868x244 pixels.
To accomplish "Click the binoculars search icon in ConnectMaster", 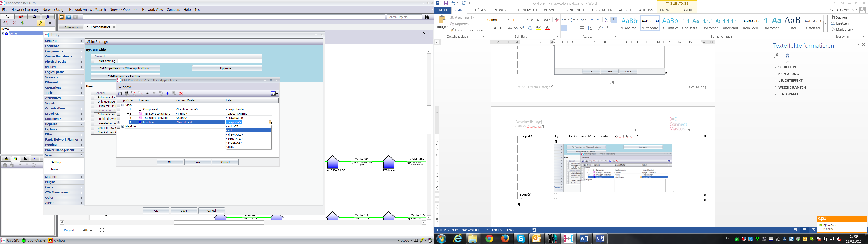I will pyautogui.click(x=427, y=17).
